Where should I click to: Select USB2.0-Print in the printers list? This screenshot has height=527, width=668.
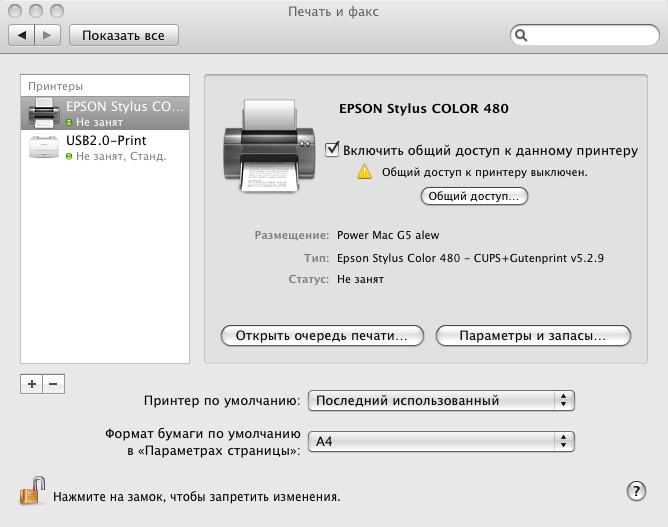(x=105, y=147)
